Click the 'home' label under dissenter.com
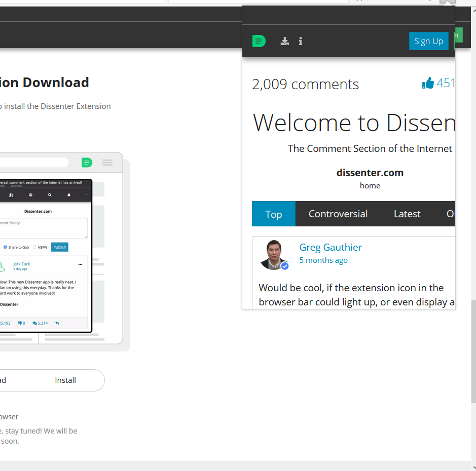476x471 pixels. coord(370,185)
